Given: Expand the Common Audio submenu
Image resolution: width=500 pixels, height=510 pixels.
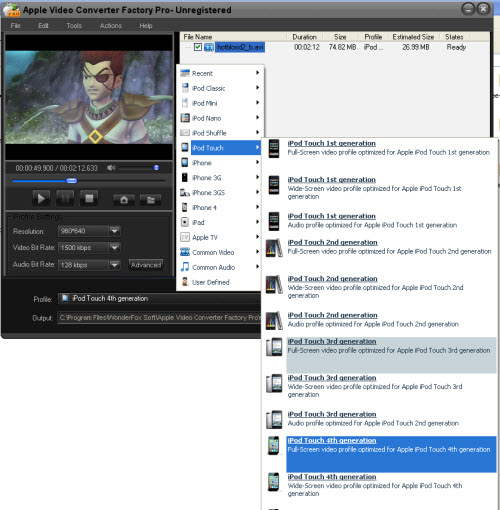Looking at the screenshot, I should [220, 267].
